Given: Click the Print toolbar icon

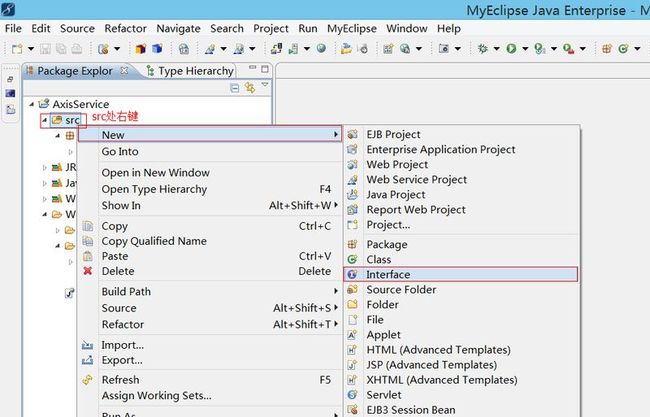Looking at the screenshot, I should point(77,49).
